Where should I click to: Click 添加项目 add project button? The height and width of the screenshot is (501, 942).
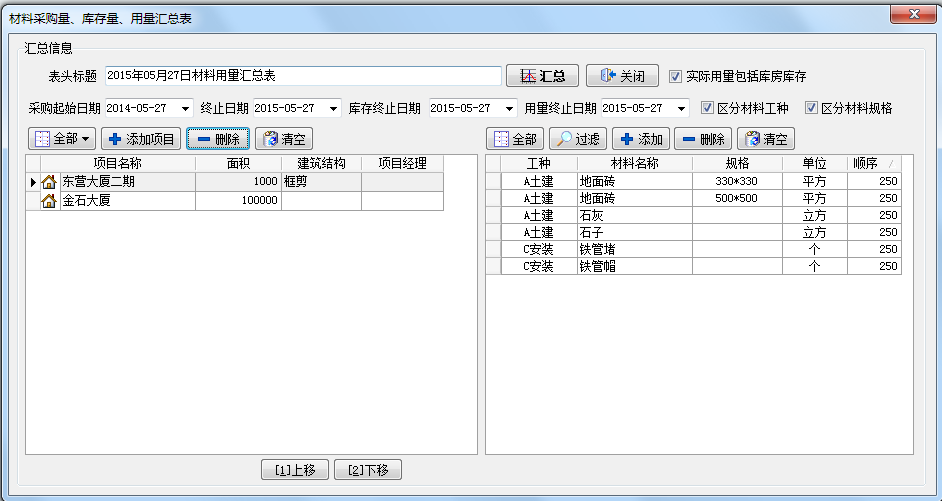(141, 139)
